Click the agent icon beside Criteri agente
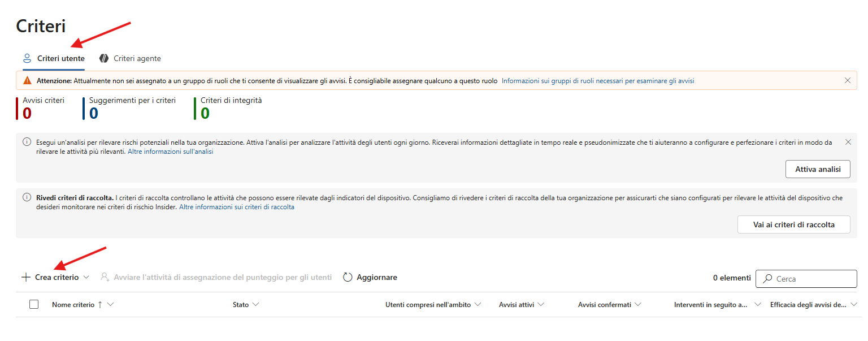 click(104, 58)
